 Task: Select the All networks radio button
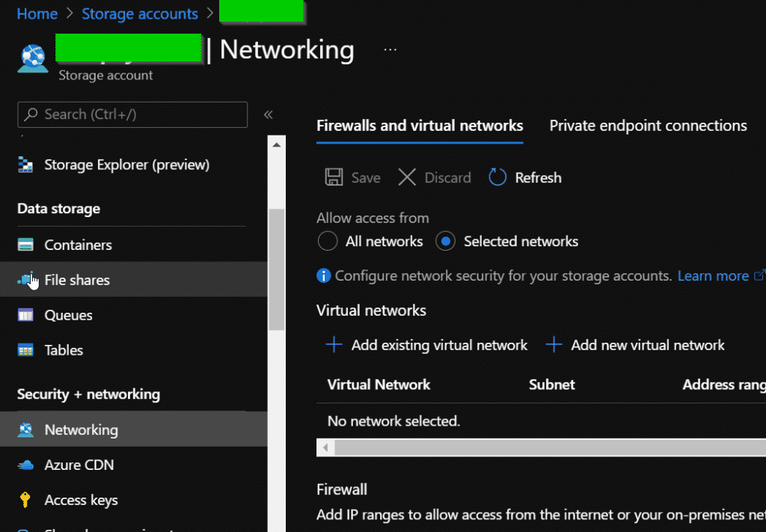coord(328,242)
